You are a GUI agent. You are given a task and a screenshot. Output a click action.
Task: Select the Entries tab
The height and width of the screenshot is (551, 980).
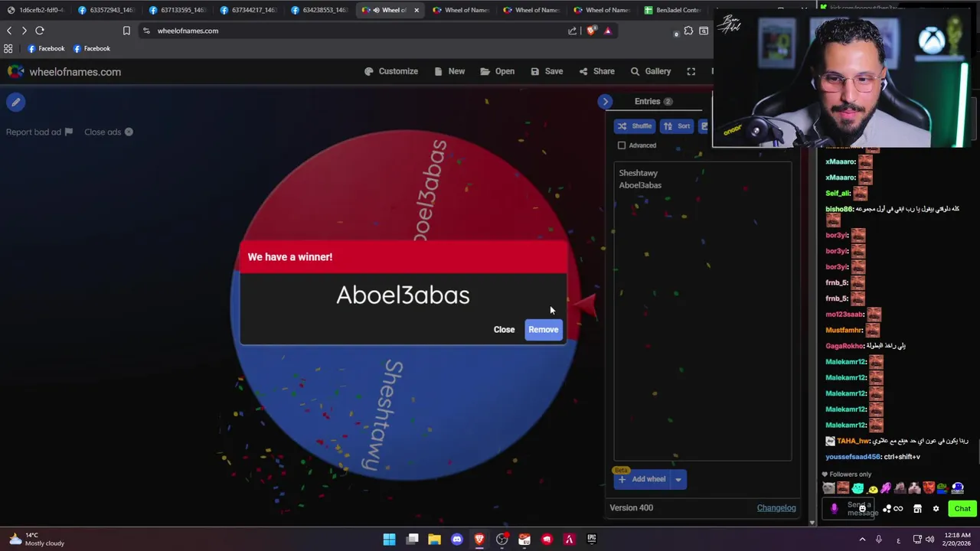tap(653, 101)
